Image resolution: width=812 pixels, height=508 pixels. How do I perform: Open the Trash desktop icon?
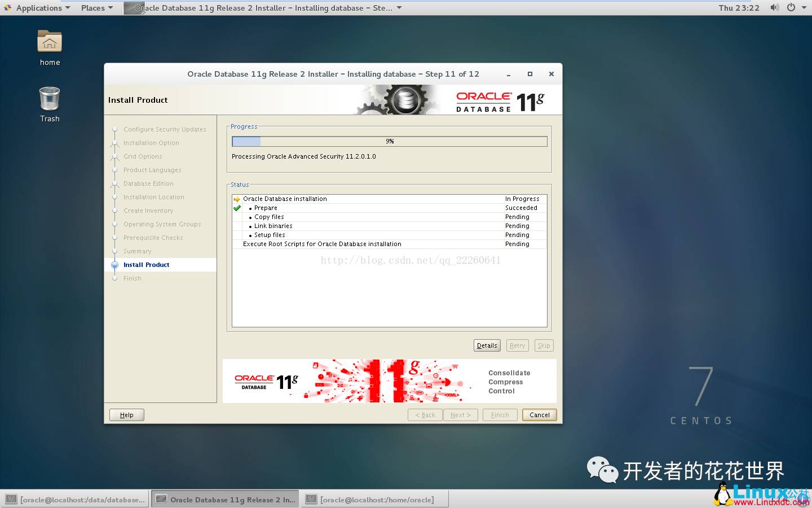coord(50,99)
